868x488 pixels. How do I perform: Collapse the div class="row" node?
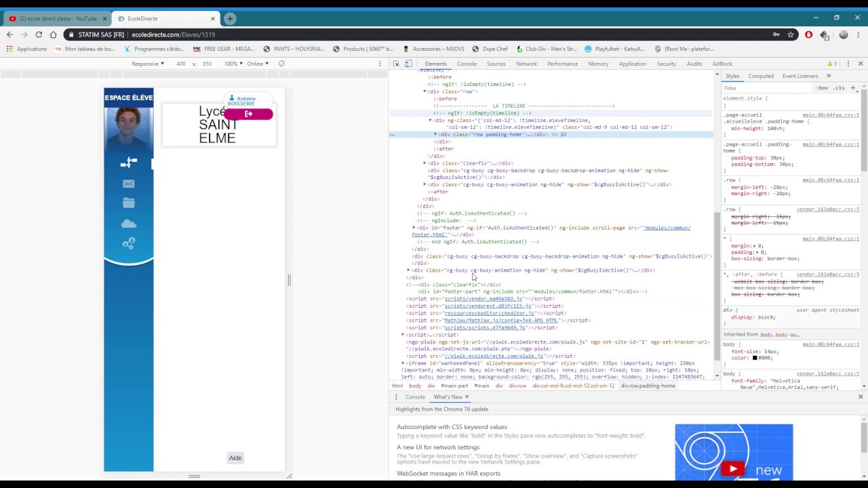(425, 91)
